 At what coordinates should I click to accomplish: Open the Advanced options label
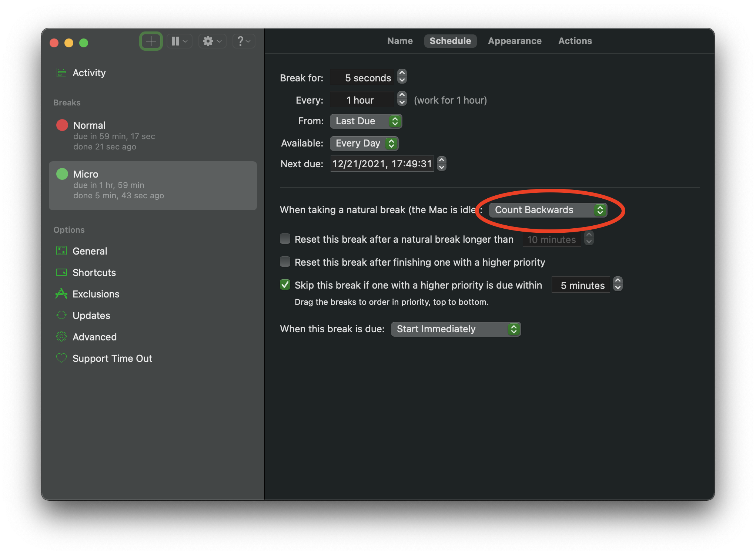[x=94, y=337]
